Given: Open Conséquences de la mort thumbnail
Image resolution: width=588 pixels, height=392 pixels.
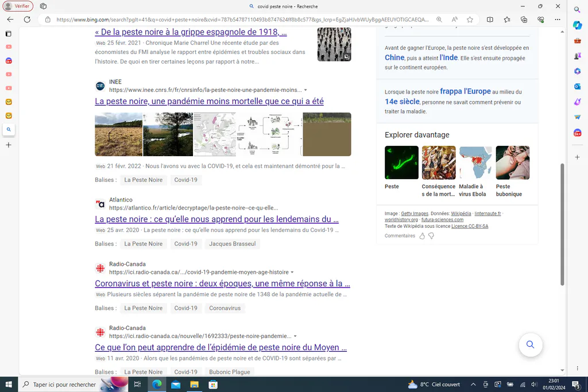Looking at the screenshot, I should [x=439, y=162].
